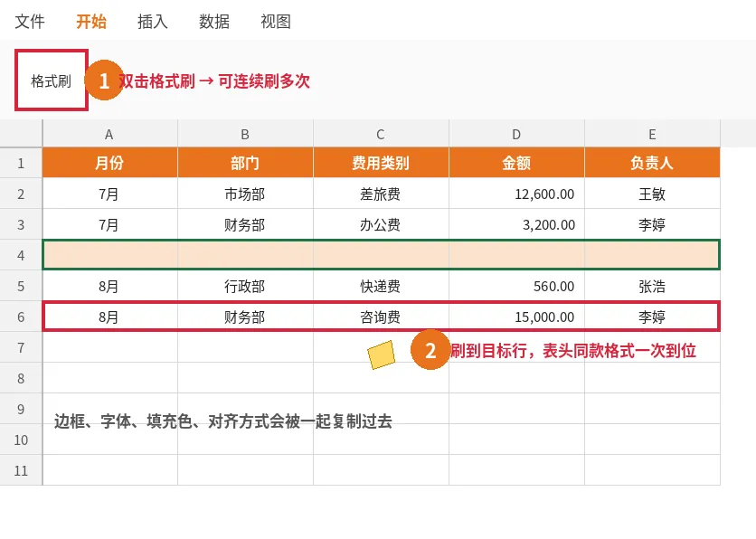Select column A header
Image resolution: width=756 pixels, height=539 pixels.
[110, 134]
